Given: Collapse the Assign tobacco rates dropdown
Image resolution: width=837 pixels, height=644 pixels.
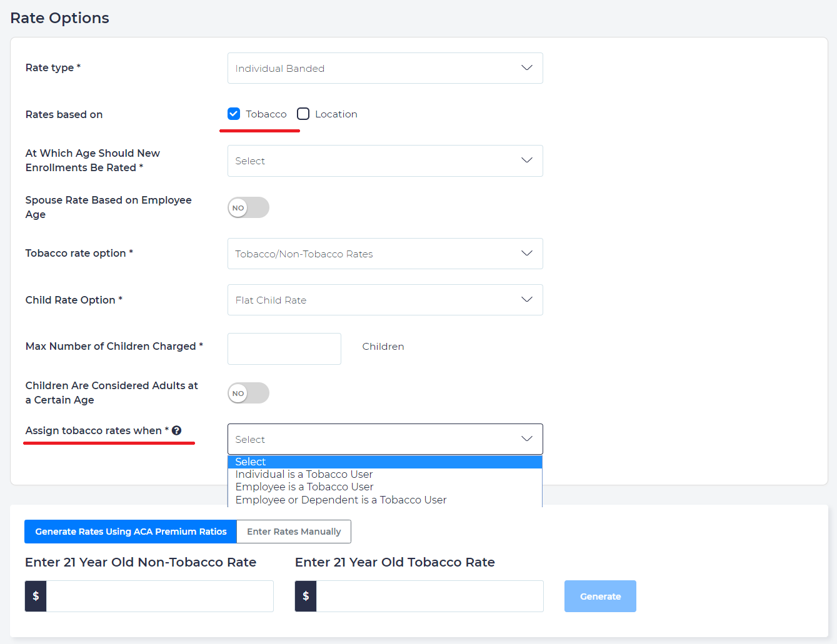Looking at the screenshot, I should tap(384, 439).
